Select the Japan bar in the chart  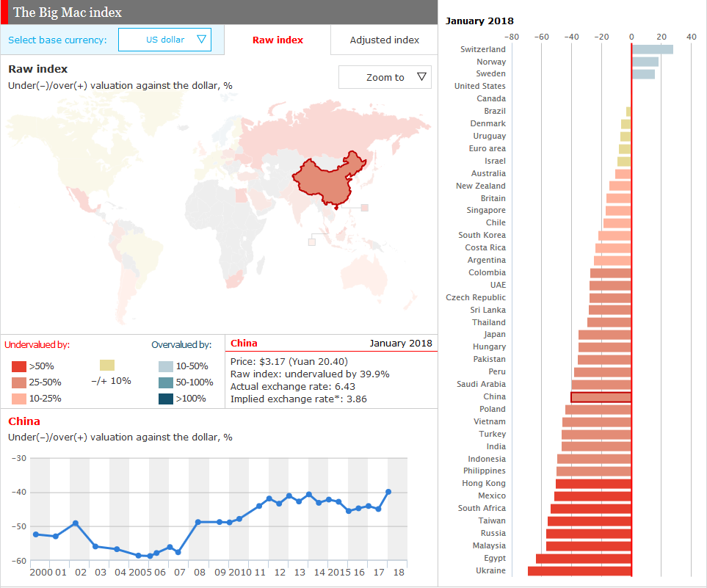[x=605, y=335]
